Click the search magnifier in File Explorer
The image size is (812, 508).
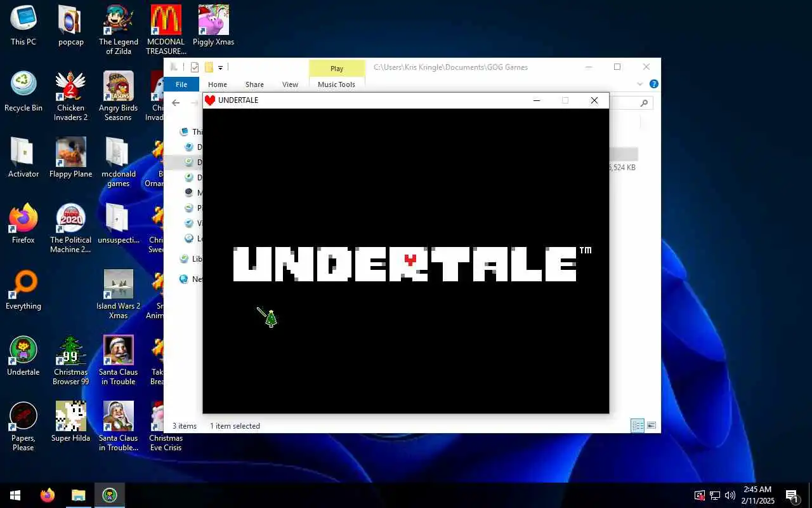click(x=644, y=103)
